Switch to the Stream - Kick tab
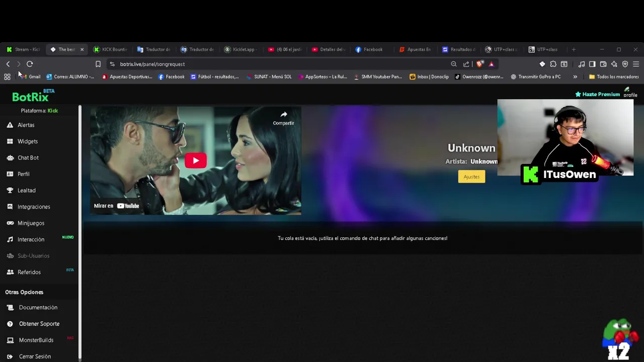 23,49
